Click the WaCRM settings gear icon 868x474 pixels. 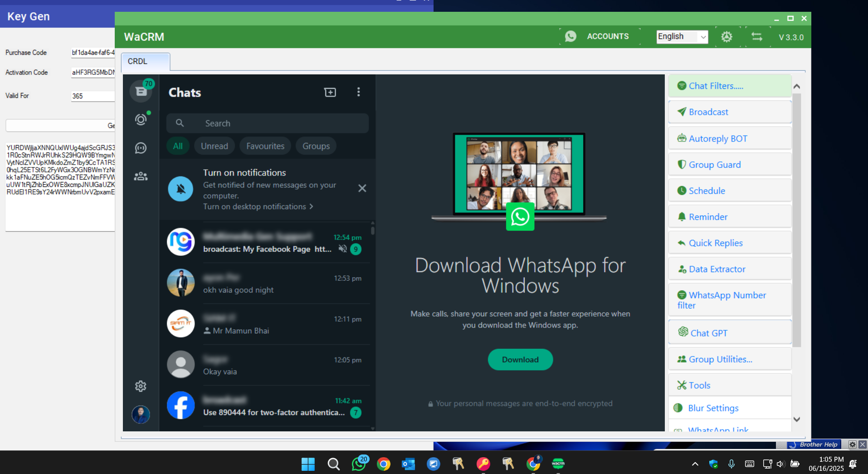[727, 37]
